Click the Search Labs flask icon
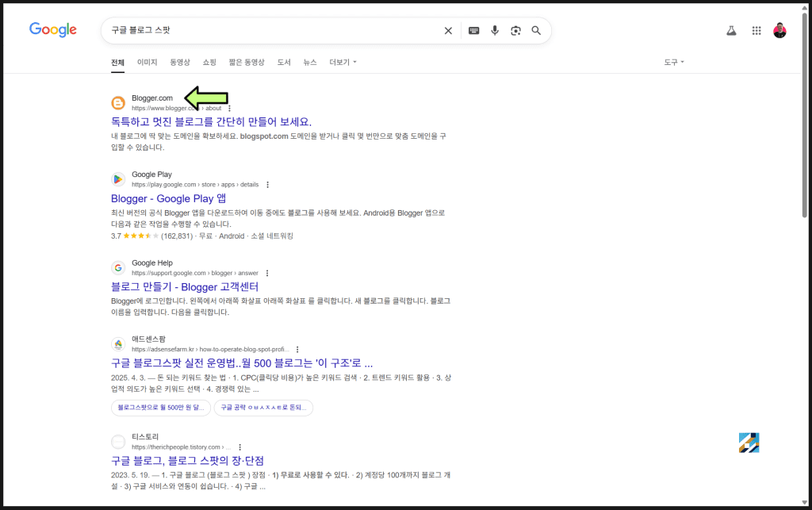The width and height of the screenshot is (812, 510). click(730, 30)
